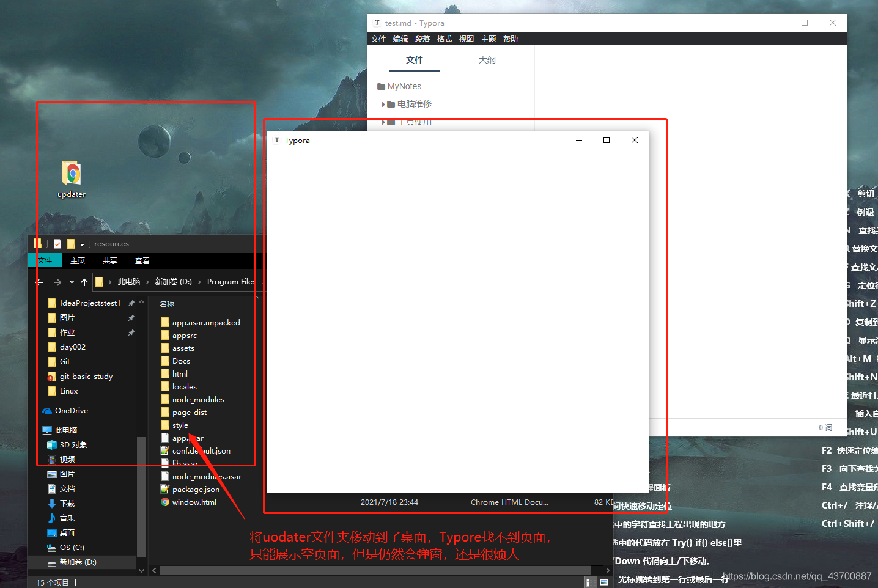Click the pin icon beside 作业

pos(131,333)
